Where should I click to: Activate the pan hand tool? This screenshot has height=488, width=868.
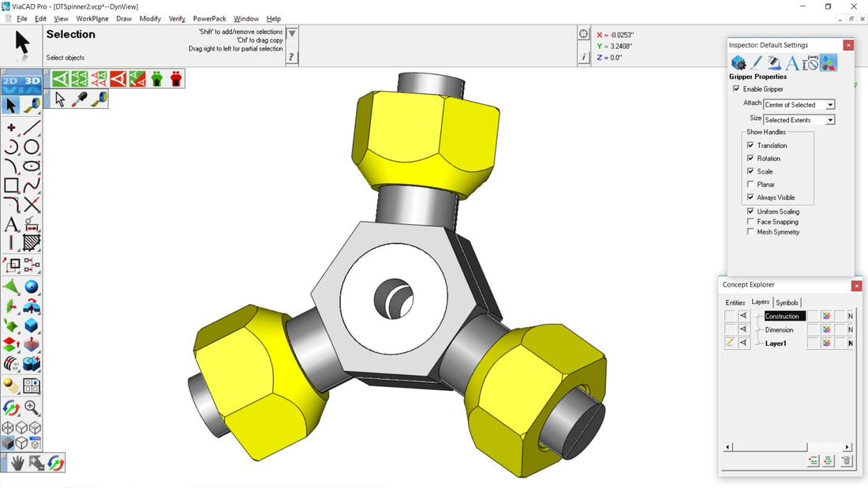click(x=17, y=463)
